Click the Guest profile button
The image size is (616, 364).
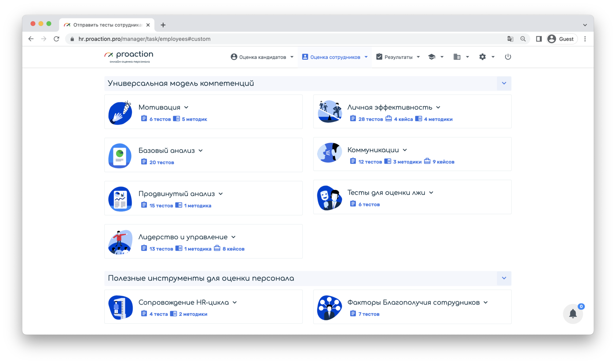[561, 39]
